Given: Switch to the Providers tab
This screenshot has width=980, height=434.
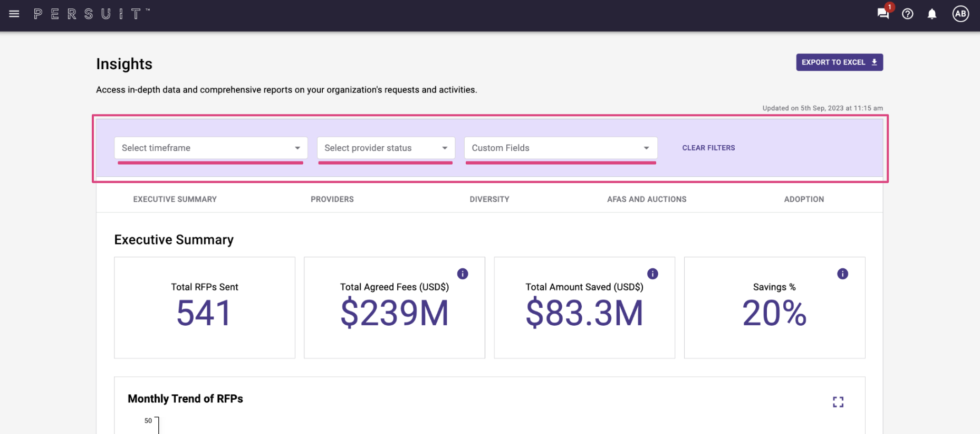Looking at the screenshot, I should coord(332,199).
